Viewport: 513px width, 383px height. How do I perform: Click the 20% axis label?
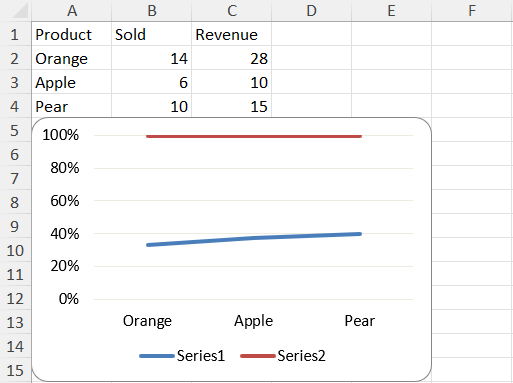pos(65,266)
